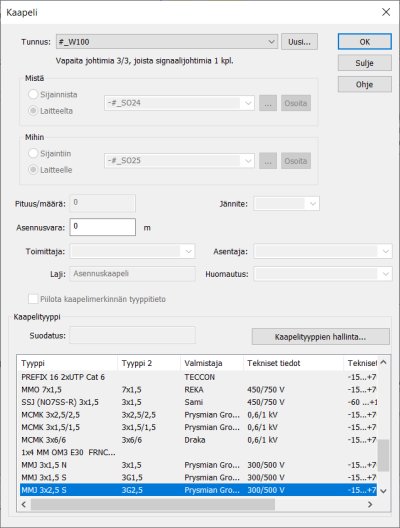The height and width of the screenshot is (528, 400).
Task: Select the Laitteelle radio option
Action: click(x=33, y=170)
